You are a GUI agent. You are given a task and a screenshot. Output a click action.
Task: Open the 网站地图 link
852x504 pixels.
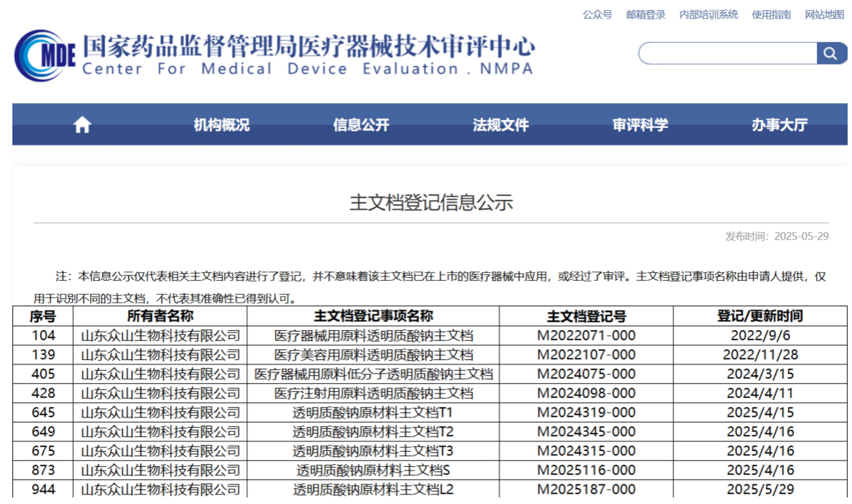[824, 15]
